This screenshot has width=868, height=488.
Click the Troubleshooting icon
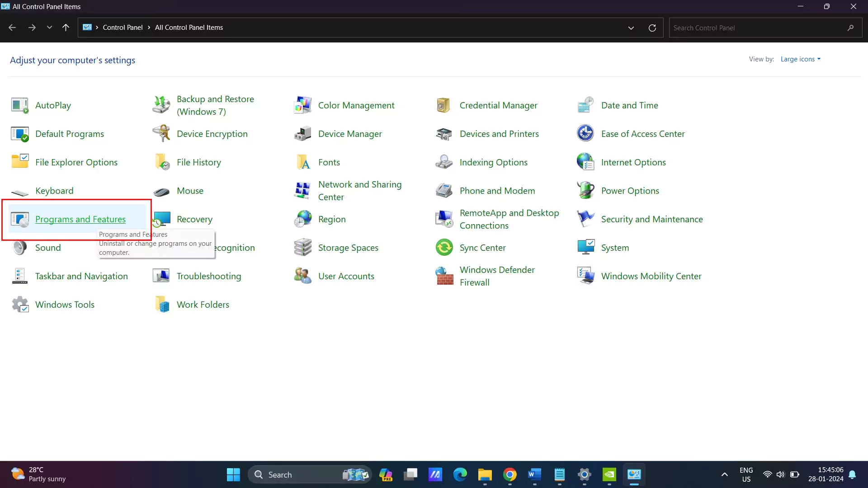161,276
